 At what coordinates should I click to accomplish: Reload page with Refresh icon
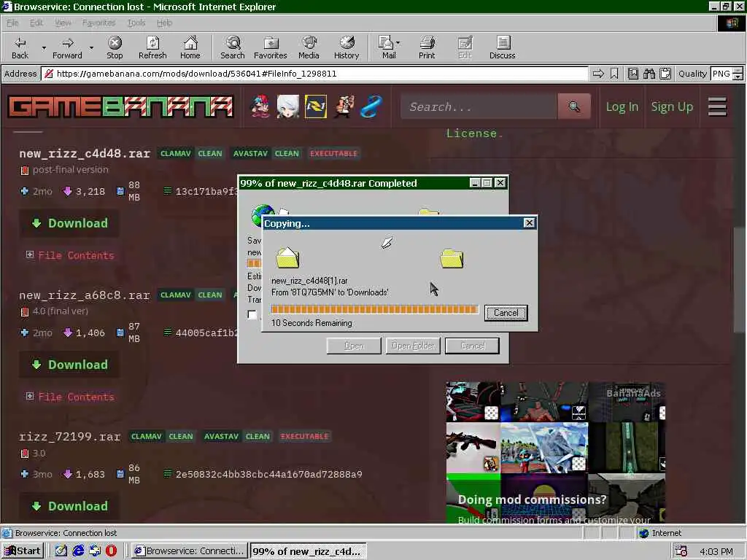pyautogui.click(x=152, y=47)
